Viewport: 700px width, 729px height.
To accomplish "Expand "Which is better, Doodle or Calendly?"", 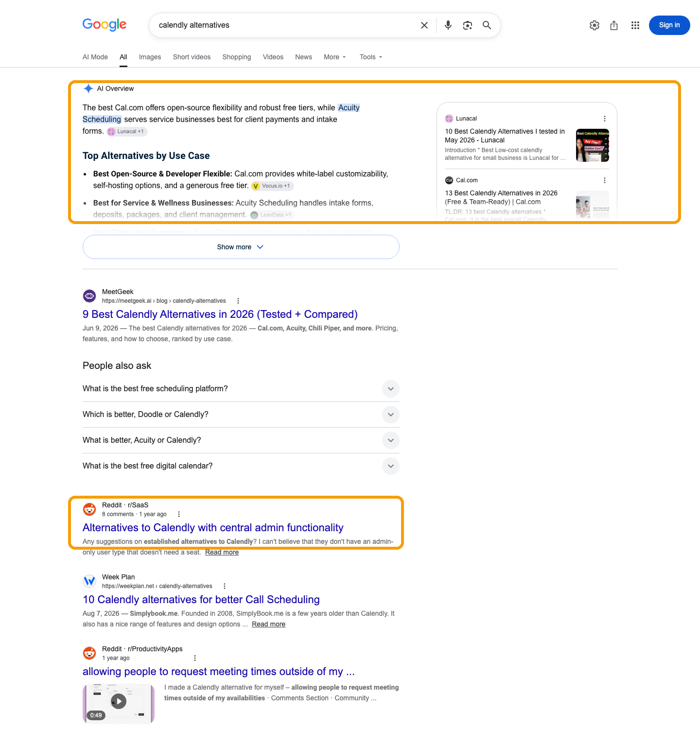I will tap(241, 415).
